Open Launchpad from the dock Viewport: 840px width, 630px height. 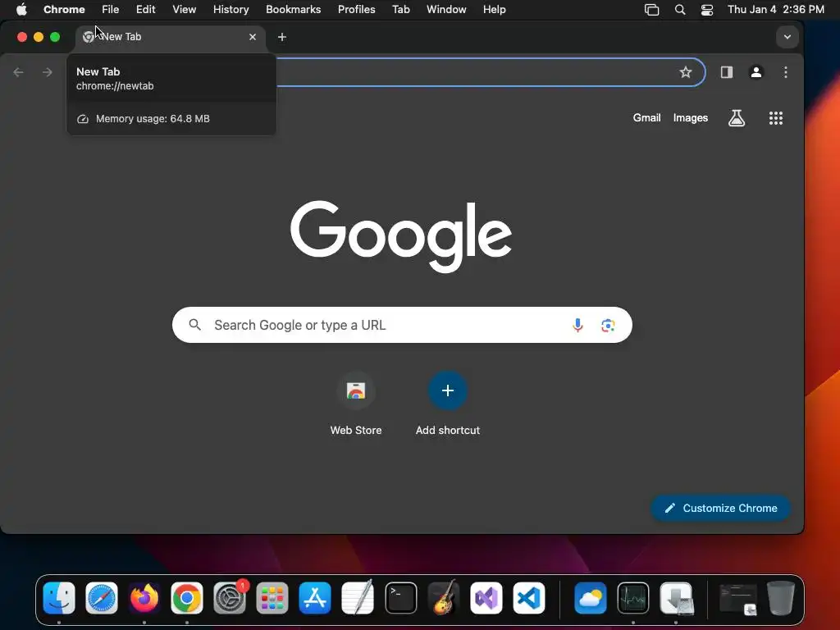click(272, 598)
